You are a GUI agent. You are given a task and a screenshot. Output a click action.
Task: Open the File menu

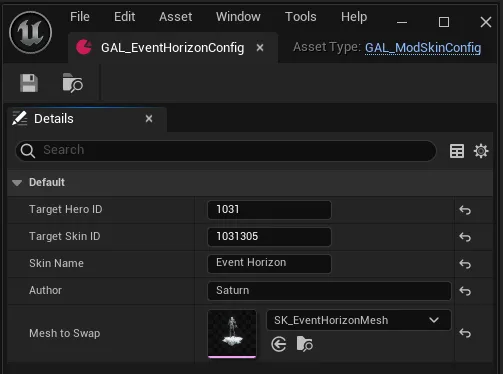[x=80, y=17]
